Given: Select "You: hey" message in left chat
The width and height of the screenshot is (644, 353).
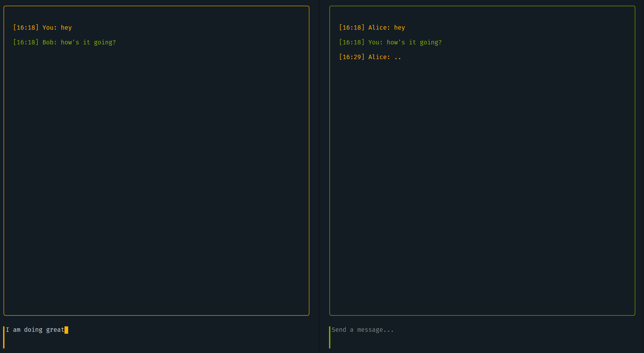Looking at the screenshot, I should (x=42, y=28).
